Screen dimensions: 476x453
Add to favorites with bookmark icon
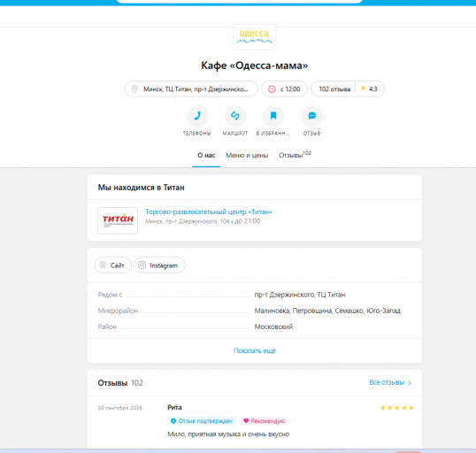273,116
